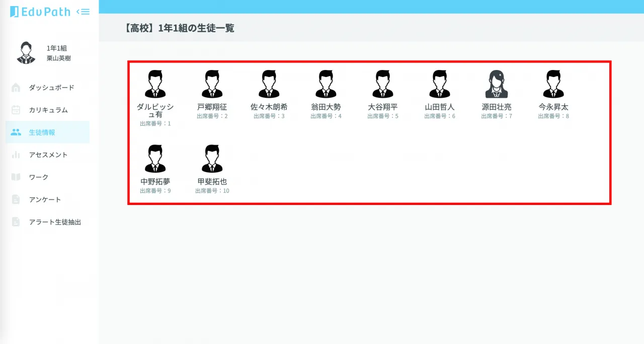
Task: Select 生徒情報 menu item
Action: pos(48,132)
